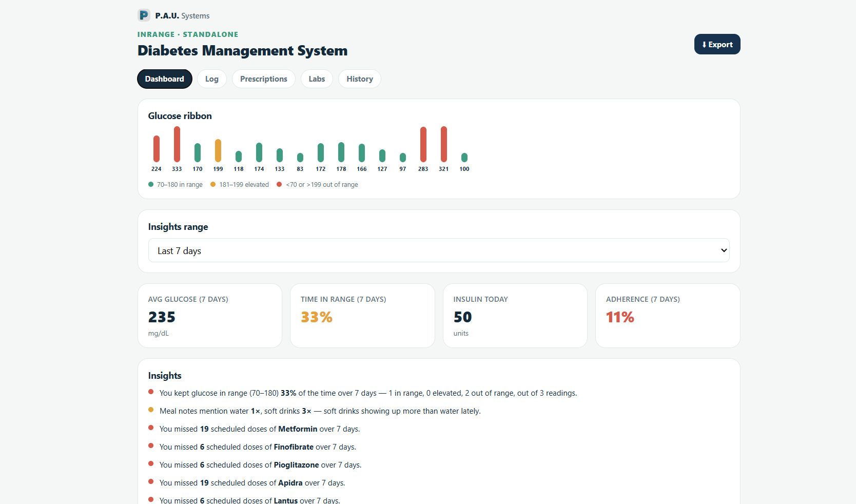856x504 pixels.
Task: Click the orange elevated legend dot
Action: click(x=213, y=184)
